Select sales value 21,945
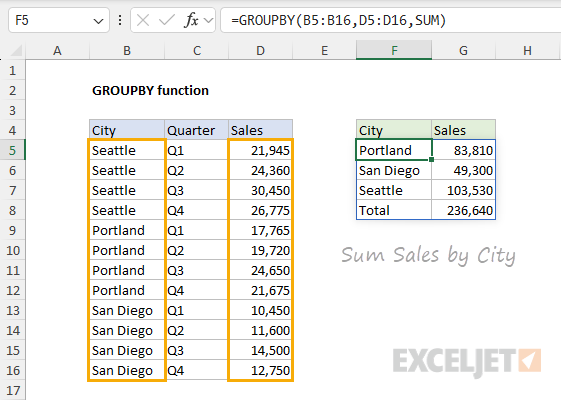 (260, 150)
